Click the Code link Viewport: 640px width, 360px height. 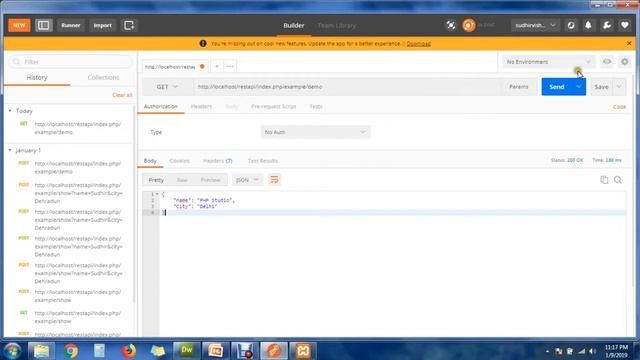pyautogui.click(x=619, y=107)
